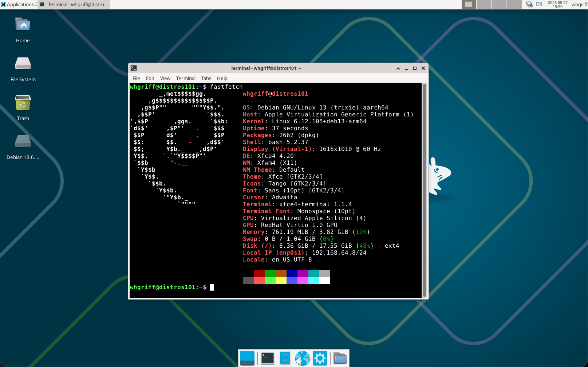Select the Trash desktop icon
This screenshot has height=367, width=588.
click(23, 108)
